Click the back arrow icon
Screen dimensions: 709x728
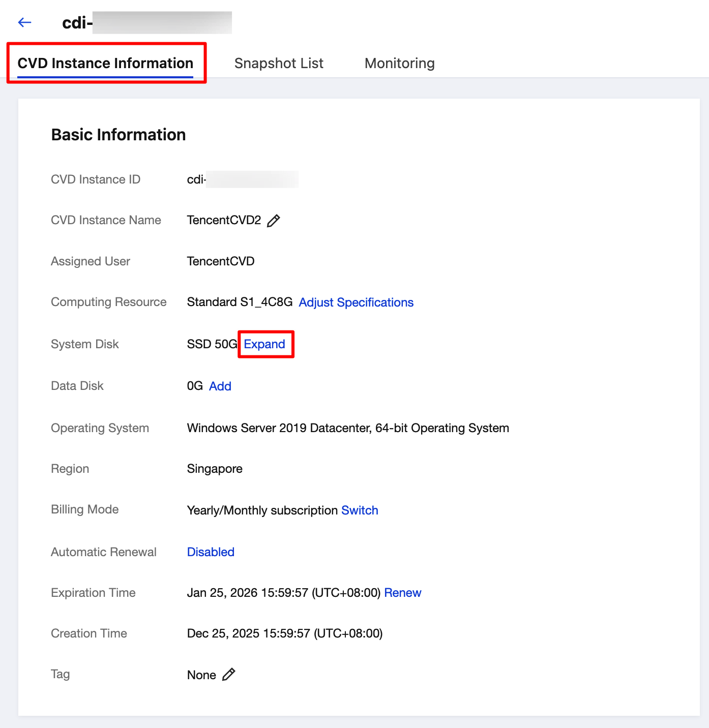click(24, 22)
